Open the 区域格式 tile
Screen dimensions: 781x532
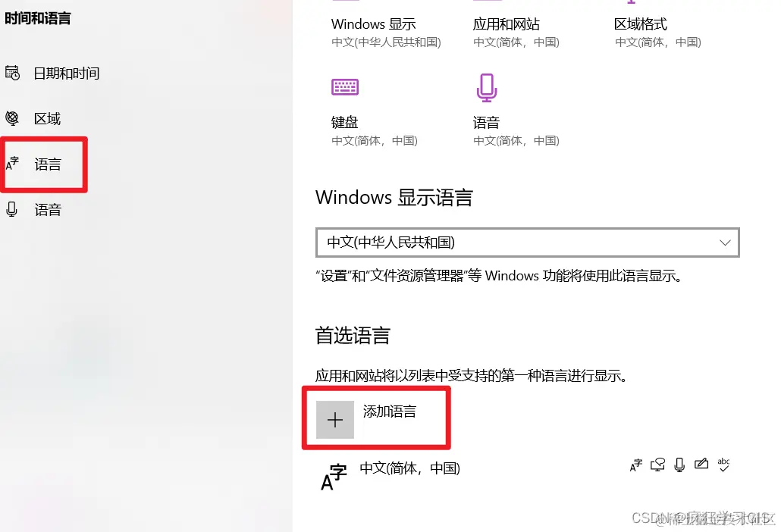(x=657, y=31)
